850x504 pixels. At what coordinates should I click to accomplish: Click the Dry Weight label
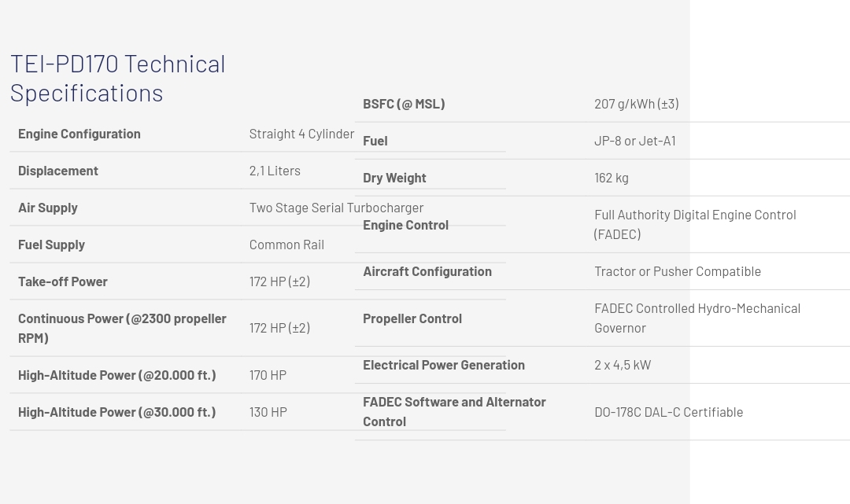394,177
